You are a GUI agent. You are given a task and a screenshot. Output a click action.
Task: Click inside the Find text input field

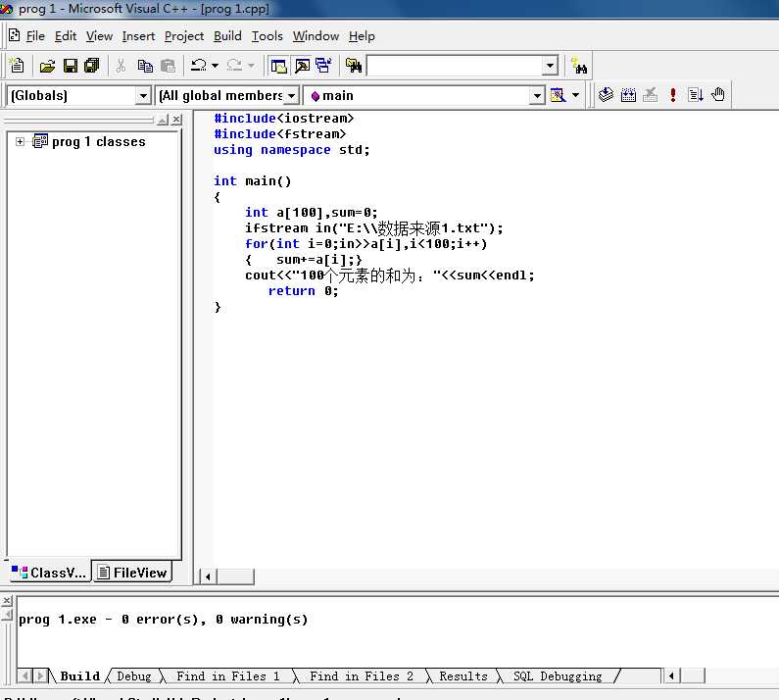pos(454,66)
